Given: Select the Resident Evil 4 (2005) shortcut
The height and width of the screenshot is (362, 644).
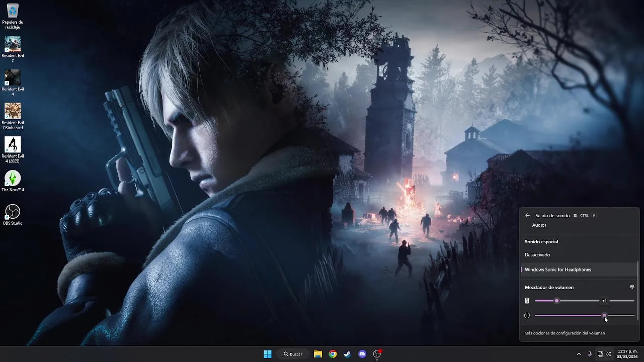Looking at the screenshot, I should pyautogui.click(x=13, y=150).
